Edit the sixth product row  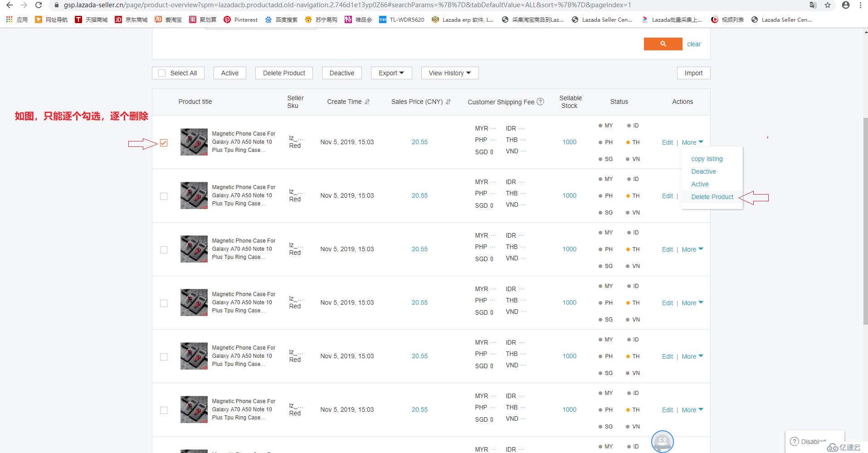[668, 410]
